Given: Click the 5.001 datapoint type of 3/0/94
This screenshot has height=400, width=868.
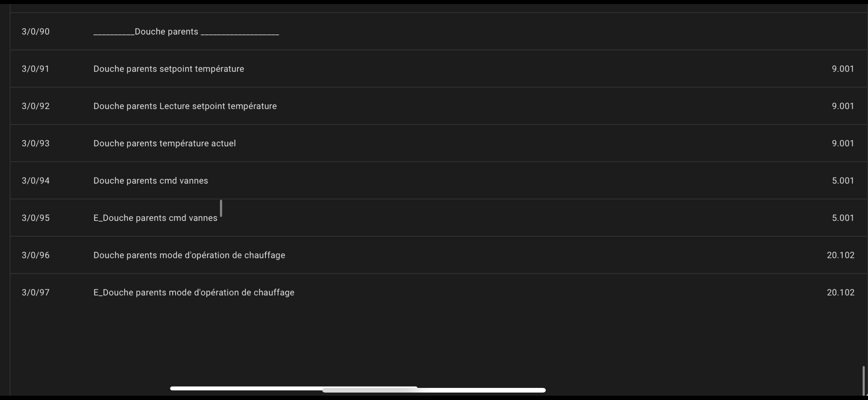Looking at the screenshot, I should click(843, 180).
